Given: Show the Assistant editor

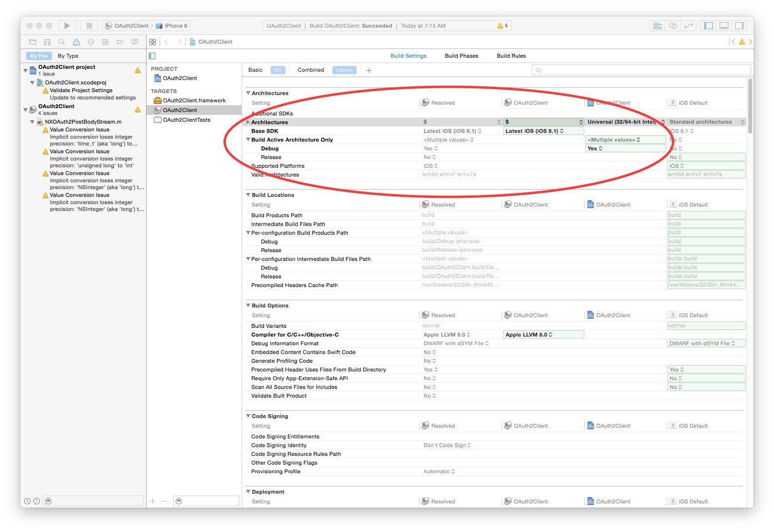Looking at the screenshot, I should (673, 26).
